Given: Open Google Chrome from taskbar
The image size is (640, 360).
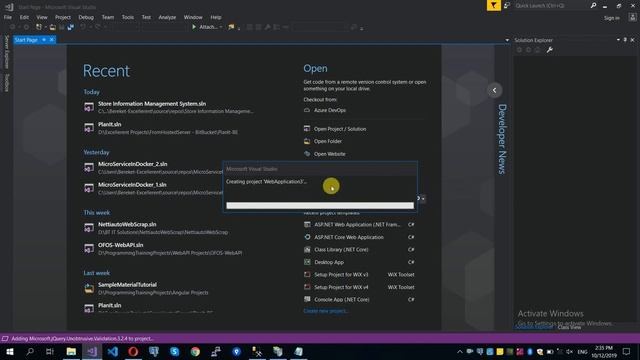Looking at the screenshot, I should tap(195, 351).
